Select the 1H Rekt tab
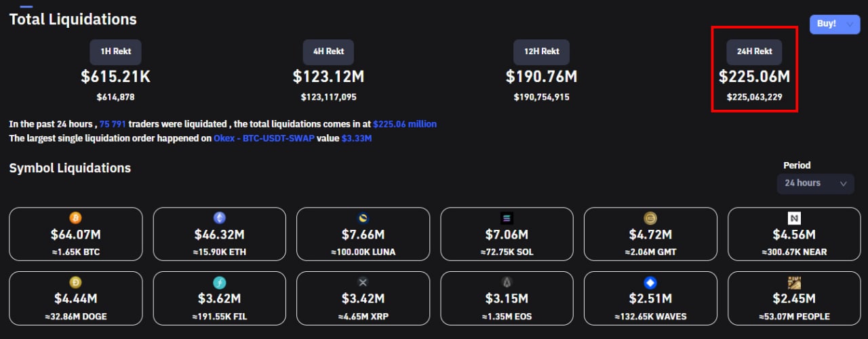The width and height of the screenshot is (868, 339). point(117,52)
